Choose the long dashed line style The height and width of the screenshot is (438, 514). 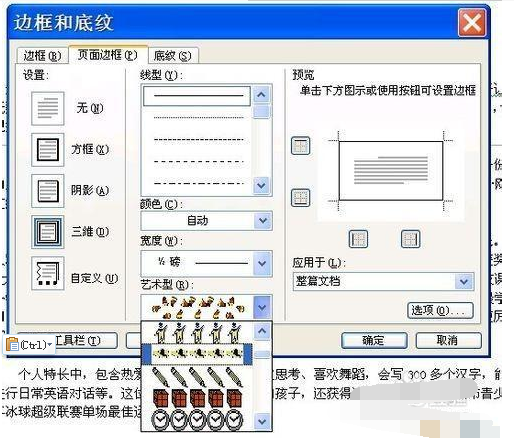pos(198,162)
